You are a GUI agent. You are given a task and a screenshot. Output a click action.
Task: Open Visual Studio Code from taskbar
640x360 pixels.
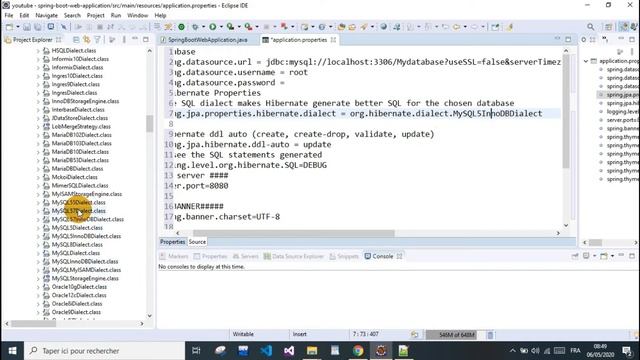click(x=266, y=351)
